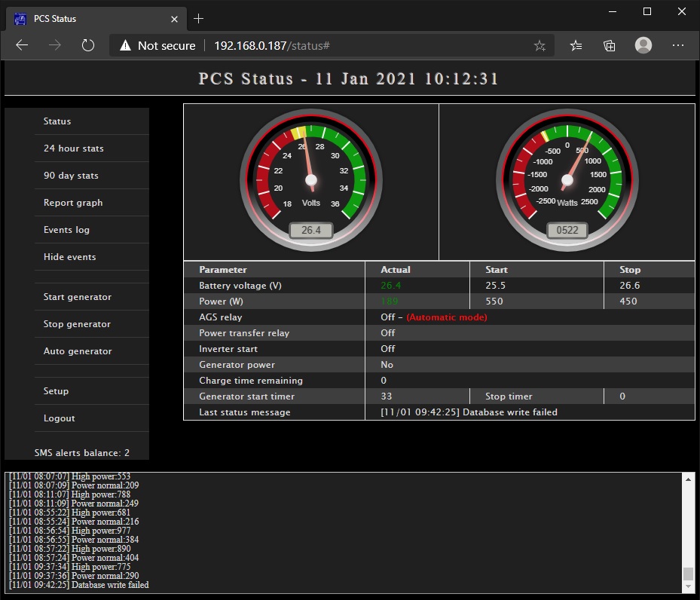Open the Collections icon
The height and width of the screenshot is (600, 700).
pyautogui.click(x=610, y=45)
